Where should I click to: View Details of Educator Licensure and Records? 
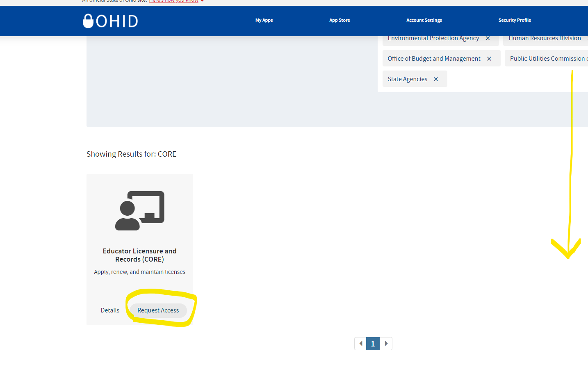click(110, 310)
